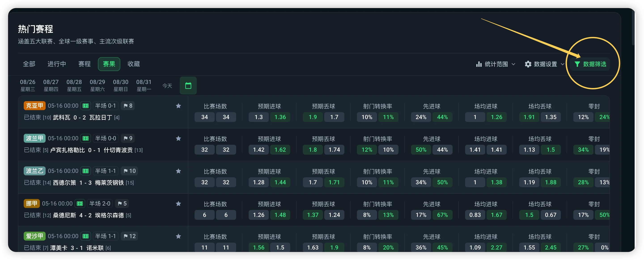Favorite the 武科瓦 vs 瓦拉日丁 match
Viewport: 644px width, 260px height.
(x=178, y=106)
